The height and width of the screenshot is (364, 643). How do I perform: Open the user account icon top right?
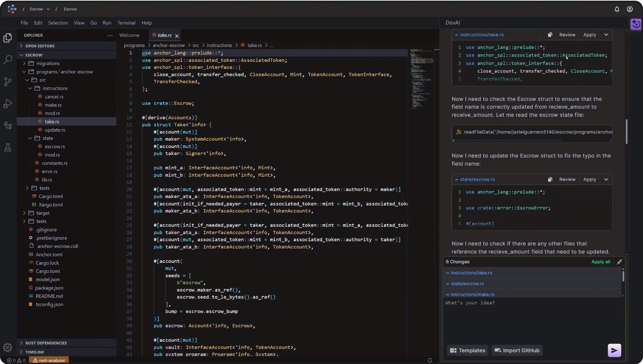click(x=630, y=9)
